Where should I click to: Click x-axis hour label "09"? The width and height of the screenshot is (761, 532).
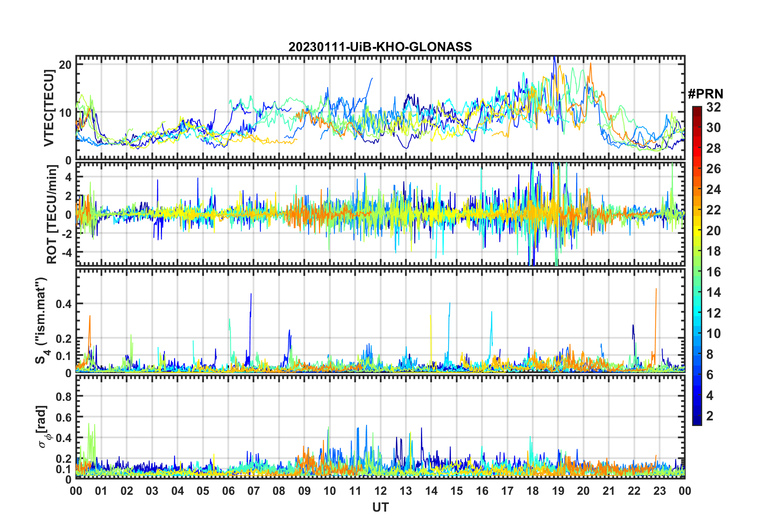point(304,491)
